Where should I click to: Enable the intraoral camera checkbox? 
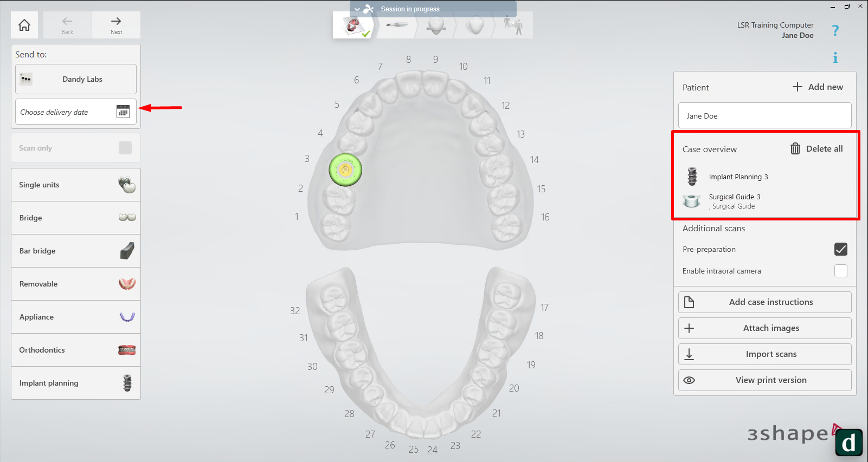(x=840, y=271)
